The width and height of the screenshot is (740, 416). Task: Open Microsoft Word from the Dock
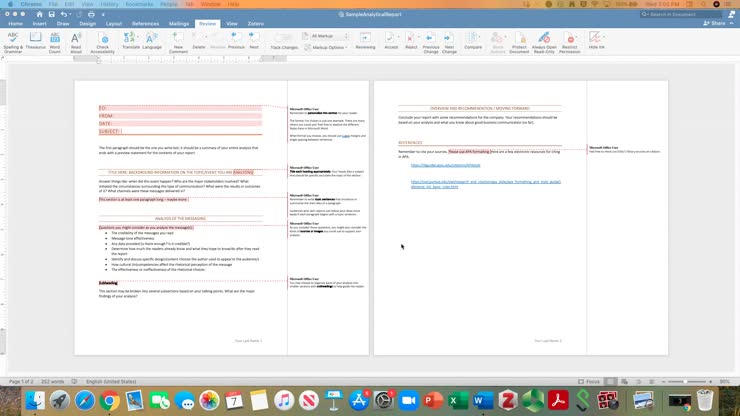click(x=483, y=401)
